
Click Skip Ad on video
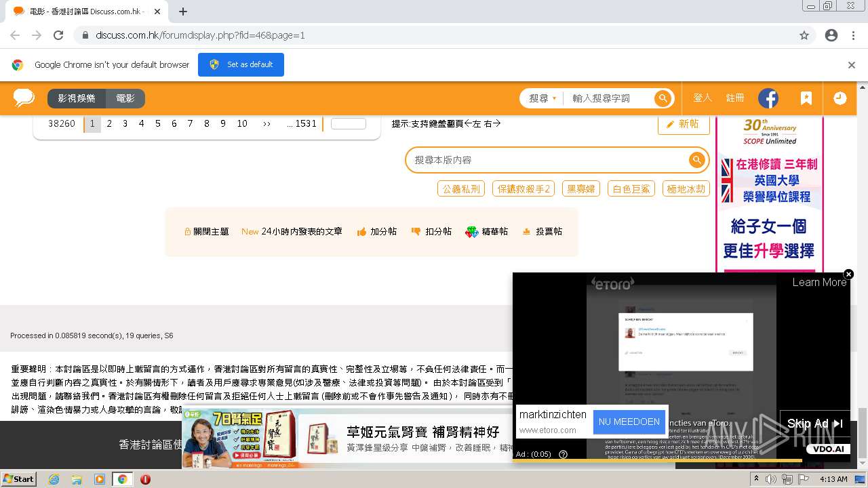click(814, 424)
